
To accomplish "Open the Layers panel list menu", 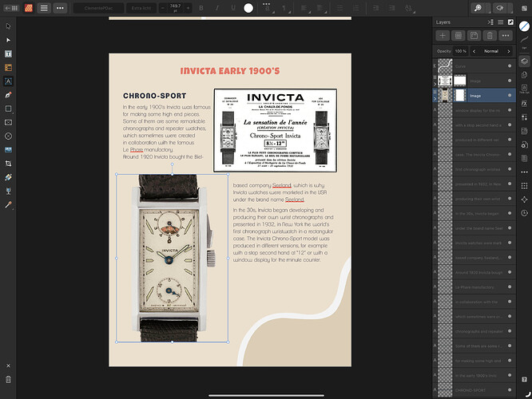I will (x=500, y=22).
